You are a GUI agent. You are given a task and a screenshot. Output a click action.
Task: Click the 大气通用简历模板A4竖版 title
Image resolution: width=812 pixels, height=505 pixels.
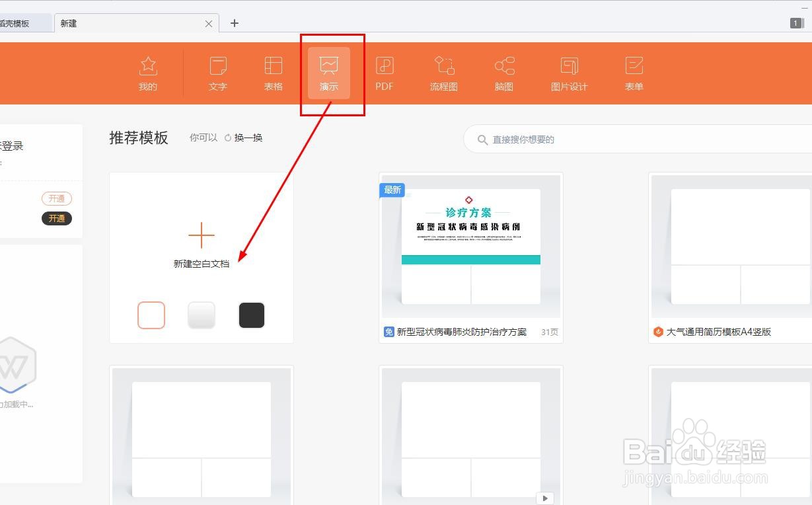[x=719, y=332]
